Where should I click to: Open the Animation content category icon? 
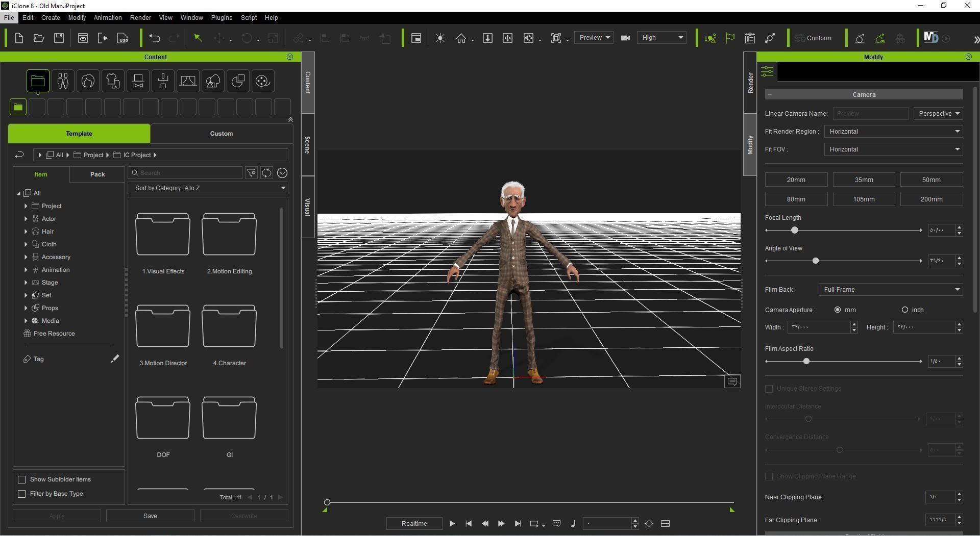[x=163, y=81]
